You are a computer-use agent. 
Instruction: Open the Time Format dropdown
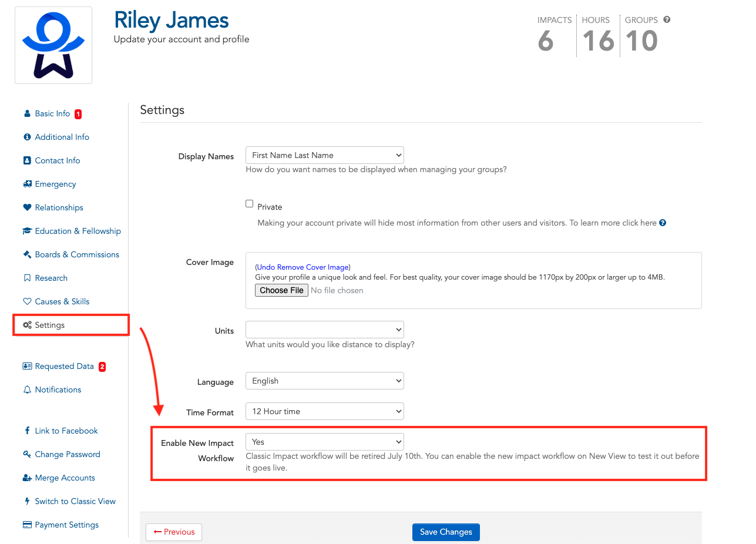coord(325,411)
